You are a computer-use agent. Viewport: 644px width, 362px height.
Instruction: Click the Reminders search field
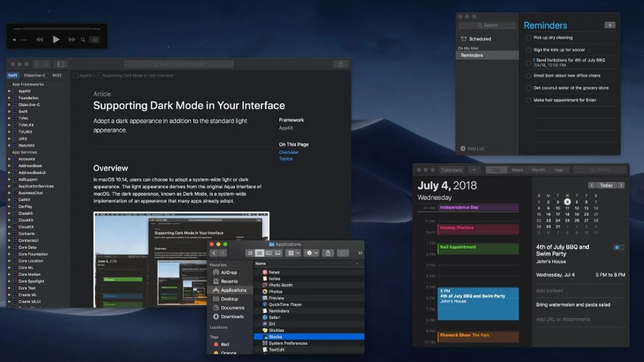(x=488, y=26)
